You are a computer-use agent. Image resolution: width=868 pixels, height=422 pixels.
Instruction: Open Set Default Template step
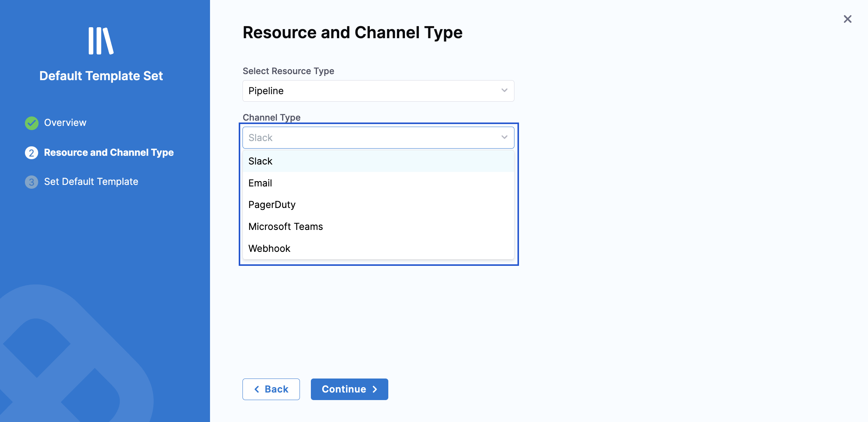point(91,182)
